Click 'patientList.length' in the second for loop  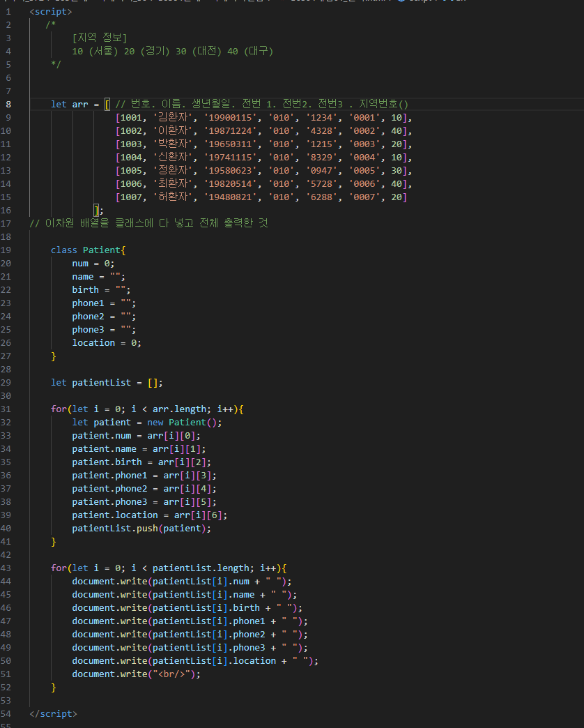(x=201, y=568)
